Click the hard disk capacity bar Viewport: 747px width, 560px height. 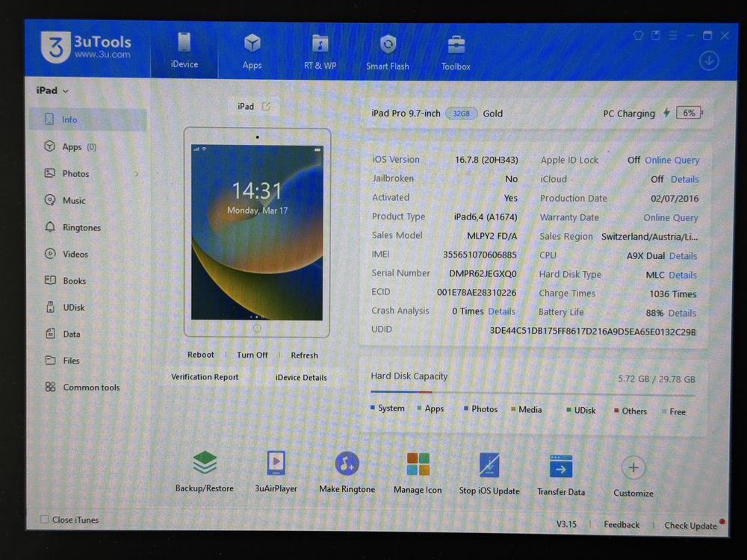[533, 393]
